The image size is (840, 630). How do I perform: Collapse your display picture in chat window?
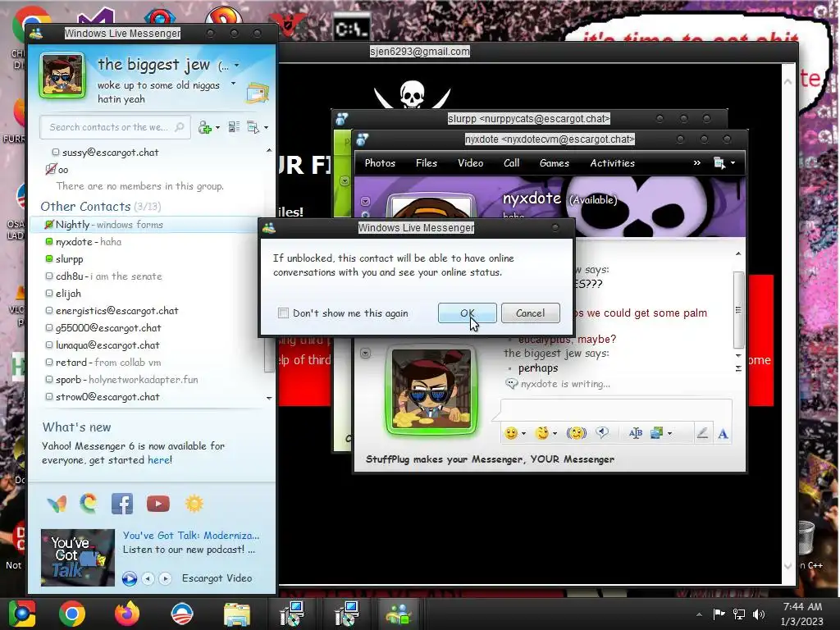pos(365,353)
